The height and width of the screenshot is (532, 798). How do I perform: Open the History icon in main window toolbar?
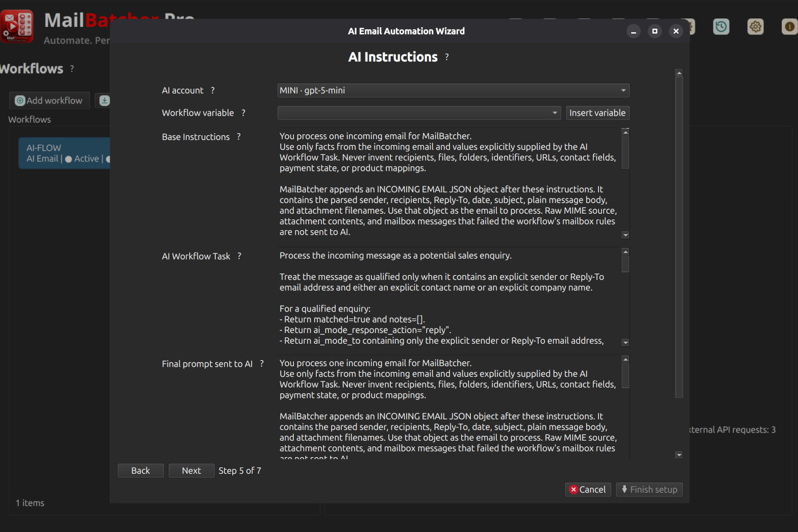click(721, 27)
